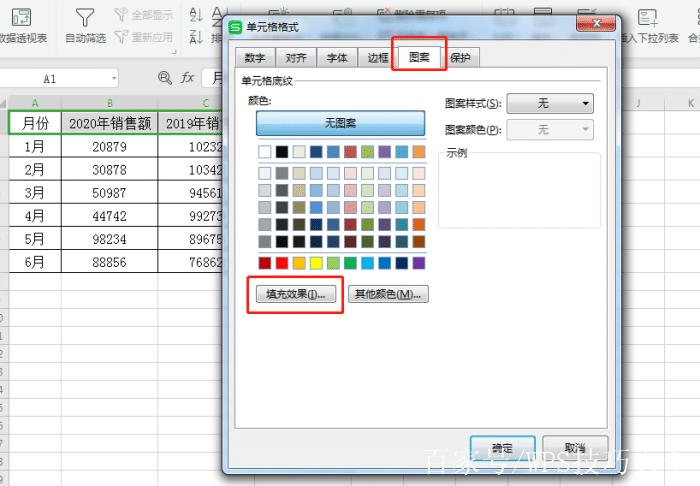Select cell containing 月份
This screenshot has width=700, height=486.
(x=35, y=123)
